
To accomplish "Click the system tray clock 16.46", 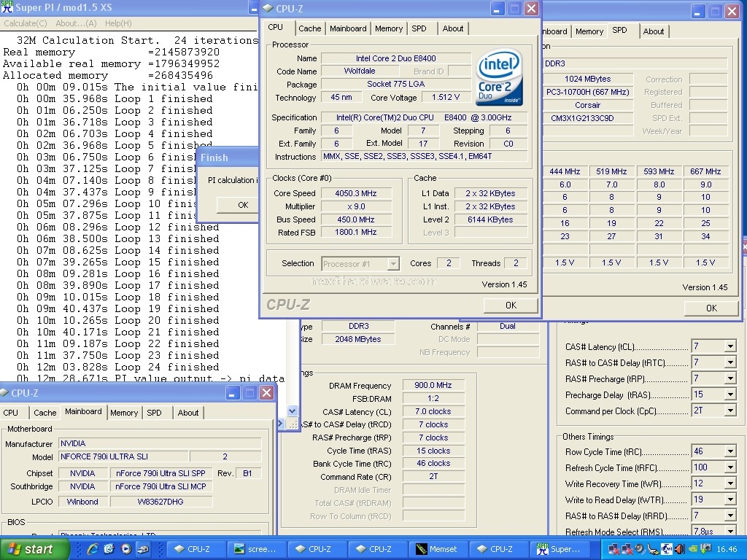I will 727,549.
